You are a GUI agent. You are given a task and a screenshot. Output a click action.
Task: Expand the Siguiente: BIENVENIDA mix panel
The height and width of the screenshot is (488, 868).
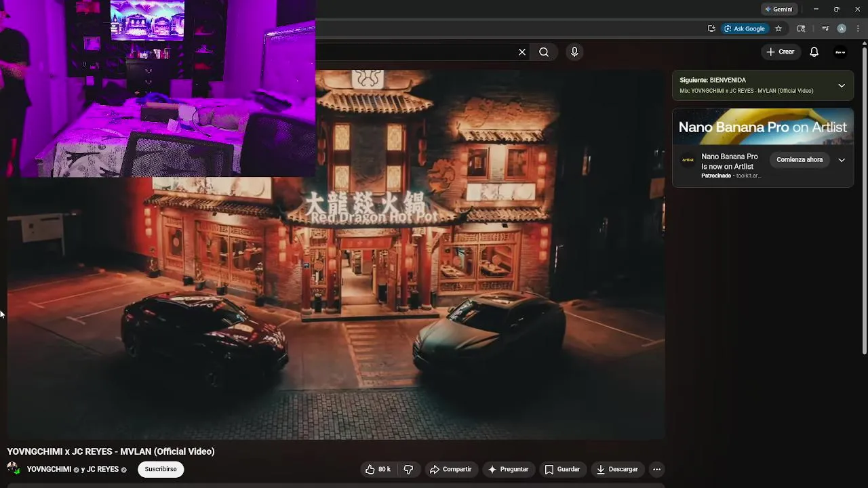[x=842, y=85]
